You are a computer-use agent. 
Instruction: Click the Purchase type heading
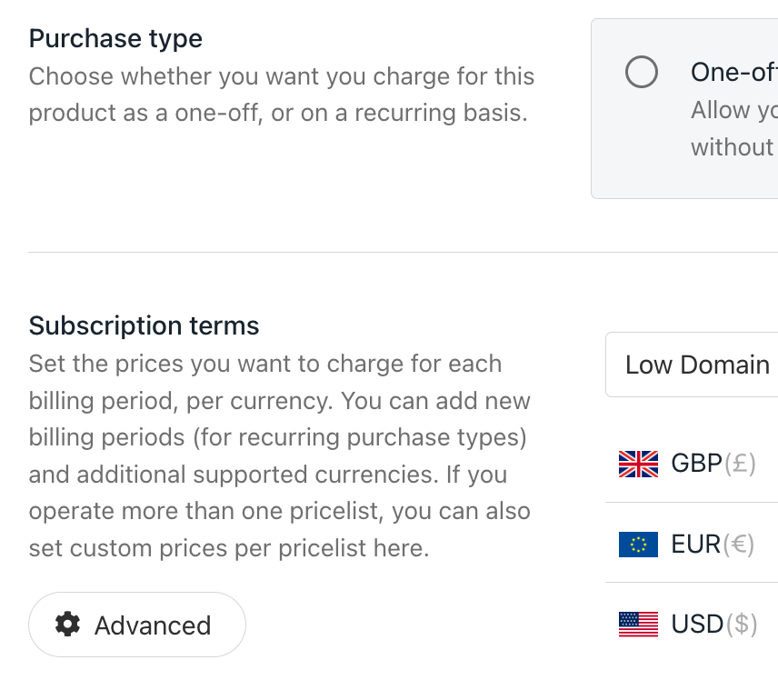click(x=115, y=38)
